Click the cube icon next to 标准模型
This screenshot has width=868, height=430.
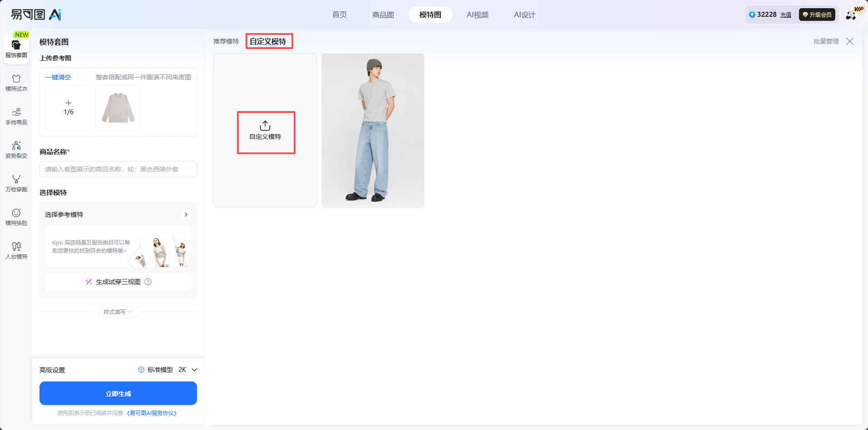(x=141, y=370)
